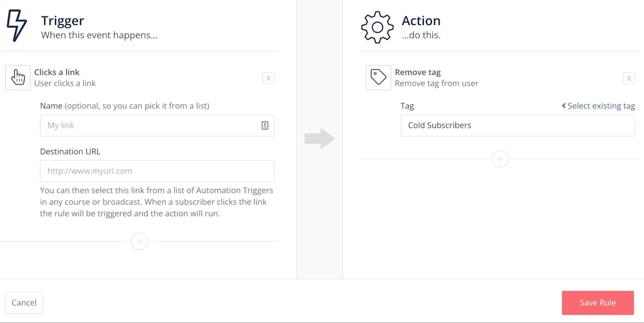Delete the Remove tag action
Viewport: 644px width, 323px height.
(629, 78)
